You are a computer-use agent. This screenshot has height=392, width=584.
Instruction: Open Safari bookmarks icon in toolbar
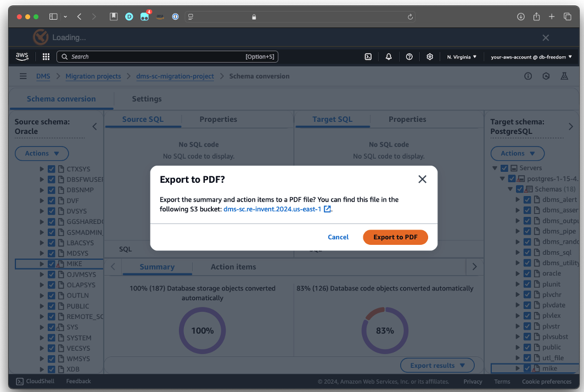[x=114, y=16]
